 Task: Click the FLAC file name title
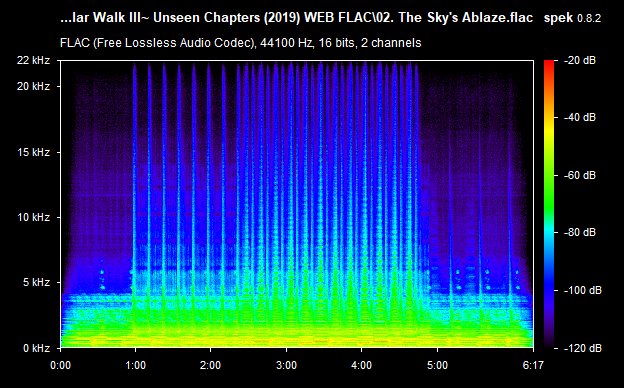coord(296,18)
